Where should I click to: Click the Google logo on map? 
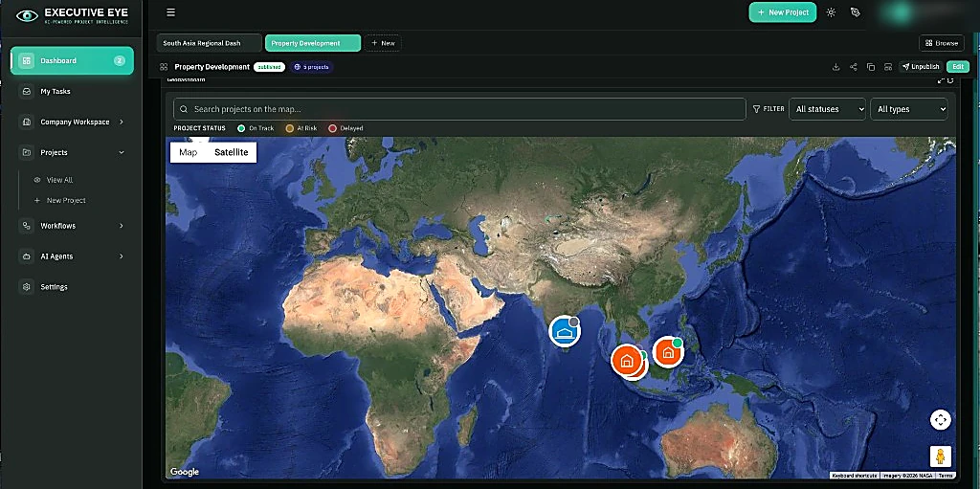click(x=185, y=472)
